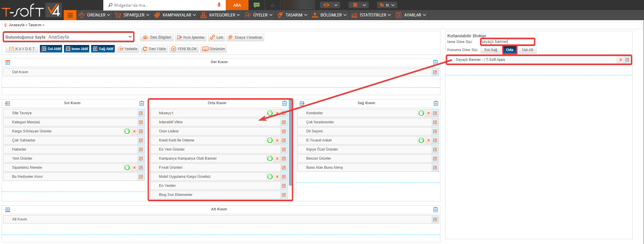
Task: Click the trash icon in Sağ Kısım header
Action: (x=436, y=103)
